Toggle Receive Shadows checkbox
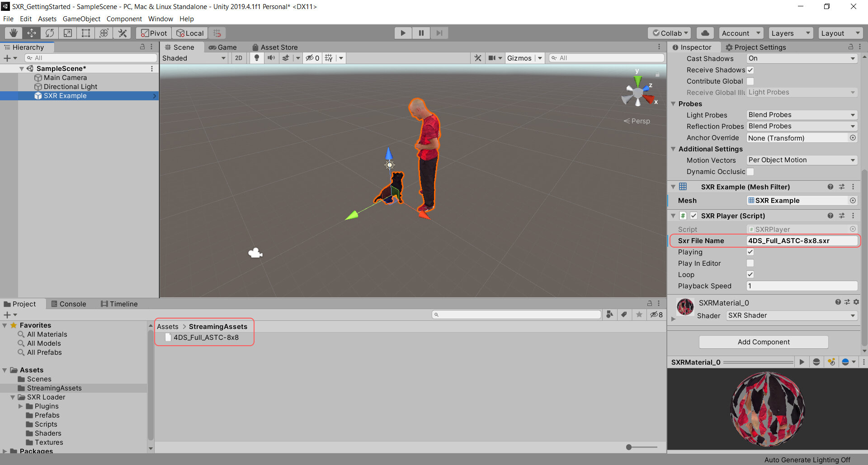 coord(750,70)
